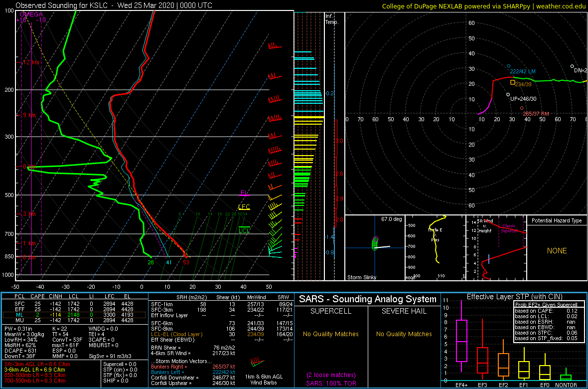Select the orange mean wind square marker
Image resolution: width=588 pixels, height=389 pixels.
[513, 82]
